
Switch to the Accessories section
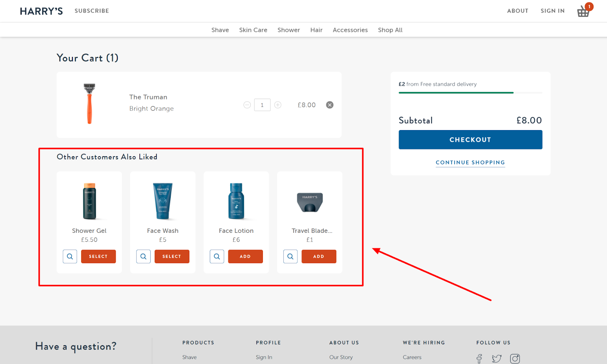(x=350, y=30)
